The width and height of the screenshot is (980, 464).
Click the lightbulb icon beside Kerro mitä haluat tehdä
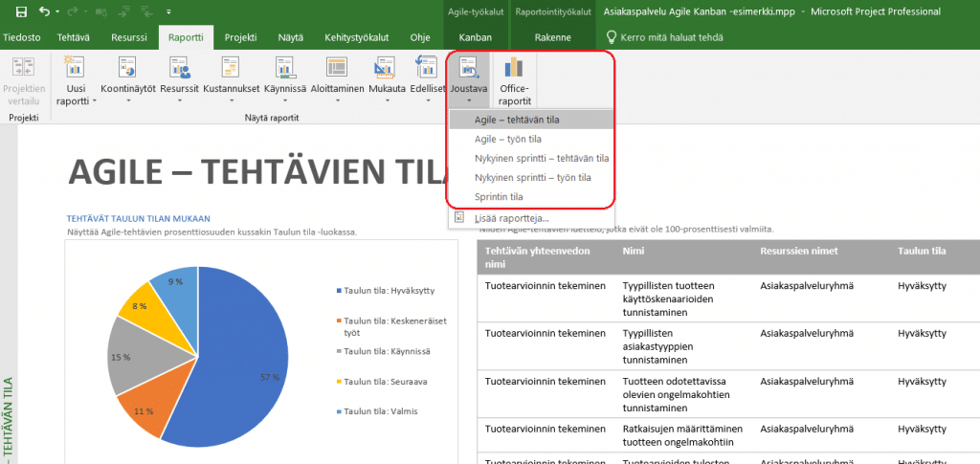tap(611, 37)
